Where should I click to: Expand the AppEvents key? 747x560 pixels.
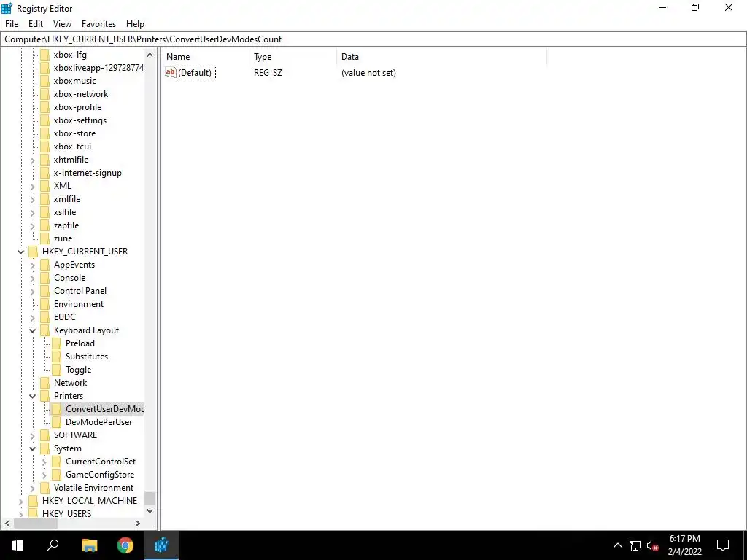pos(32,265)
